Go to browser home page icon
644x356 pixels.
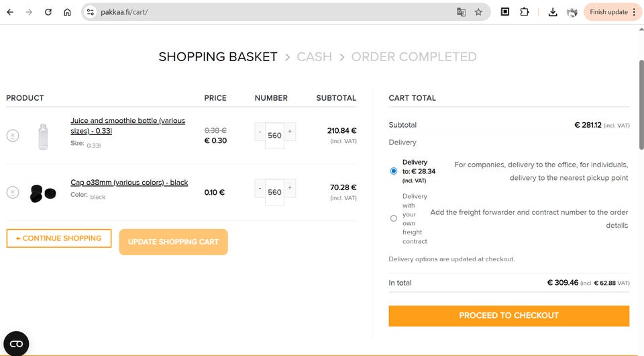tap(67, 12)
